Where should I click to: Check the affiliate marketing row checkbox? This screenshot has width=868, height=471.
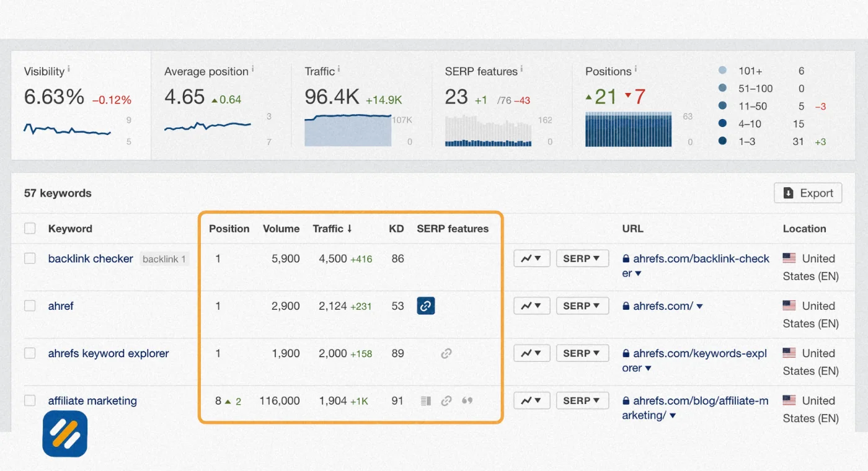pos(30,400)
